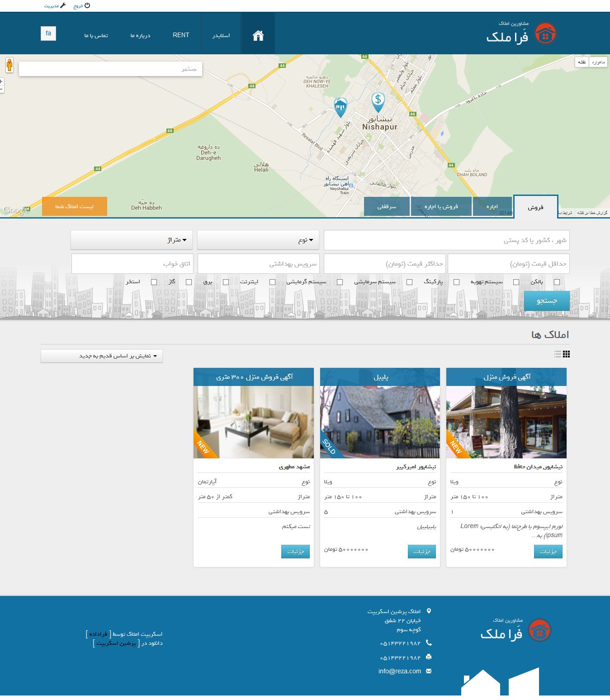The width and height of the screenshot is (610, 700).
Task: Switch to grid view icon
Action: (566, 354)
